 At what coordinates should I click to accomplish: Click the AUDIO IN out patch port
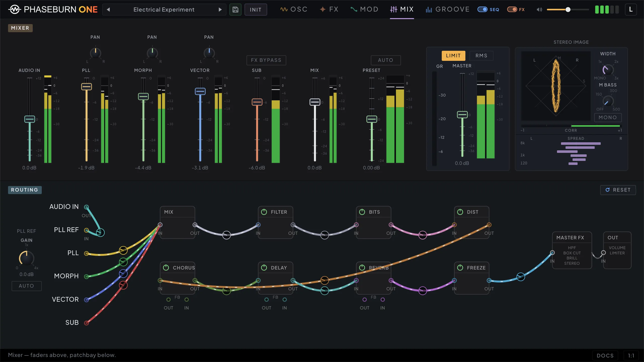point(86,207)
